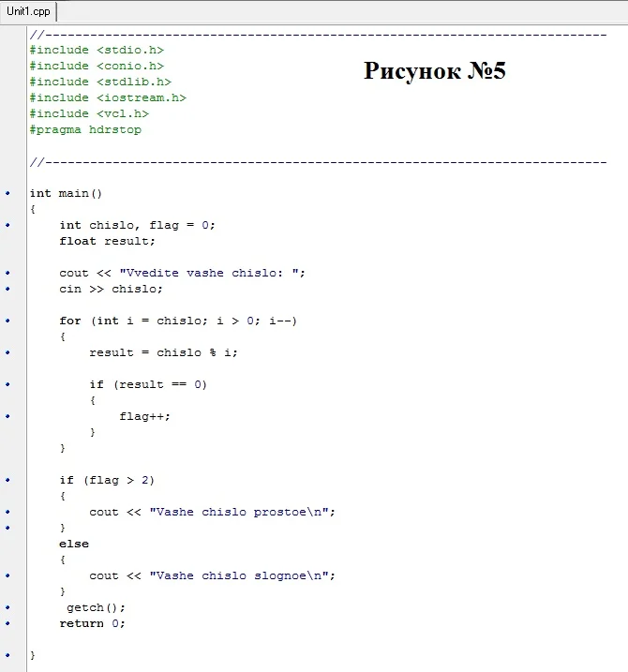This screenshot has width=628, height=672.
Task: Click gutter dot beside 'return 0;' line
Action: tap(7, 623)
